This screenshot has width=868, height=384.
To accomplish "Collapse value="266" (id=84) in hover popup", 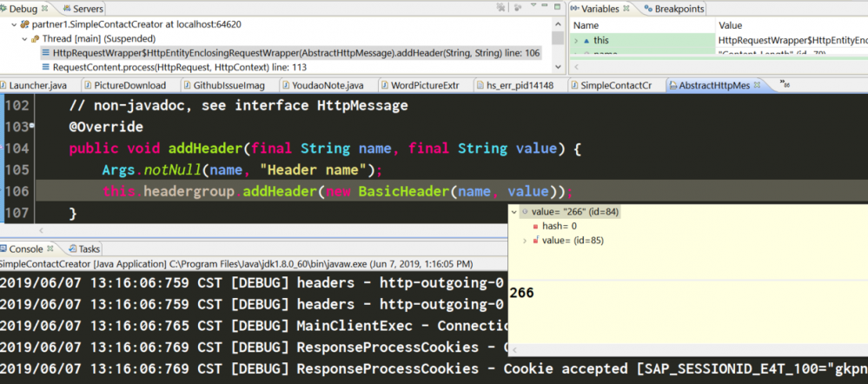I will point(514,211).
